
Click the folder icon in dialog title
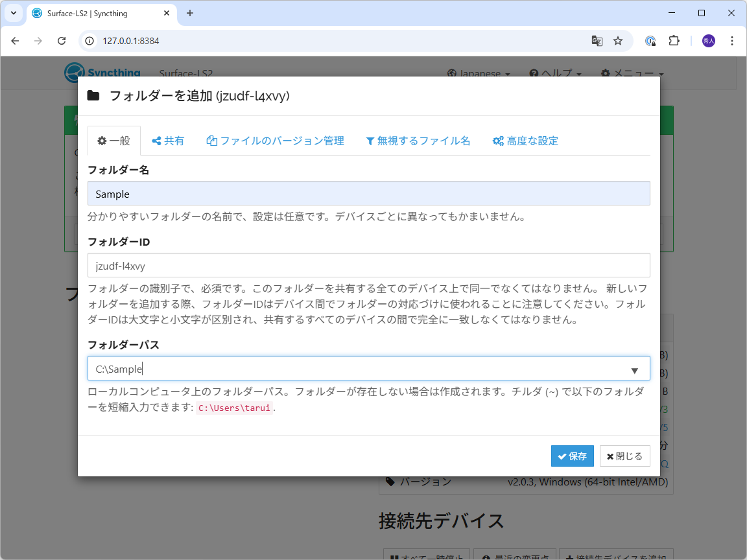click(93, 96)
